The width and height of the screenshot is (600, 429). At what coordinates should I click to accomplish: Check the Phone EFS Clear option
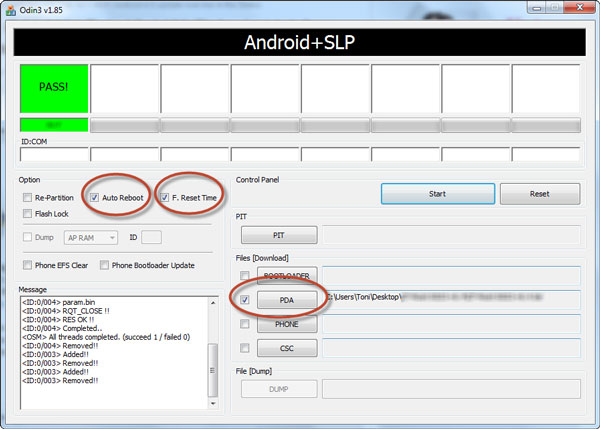[27, 265]
